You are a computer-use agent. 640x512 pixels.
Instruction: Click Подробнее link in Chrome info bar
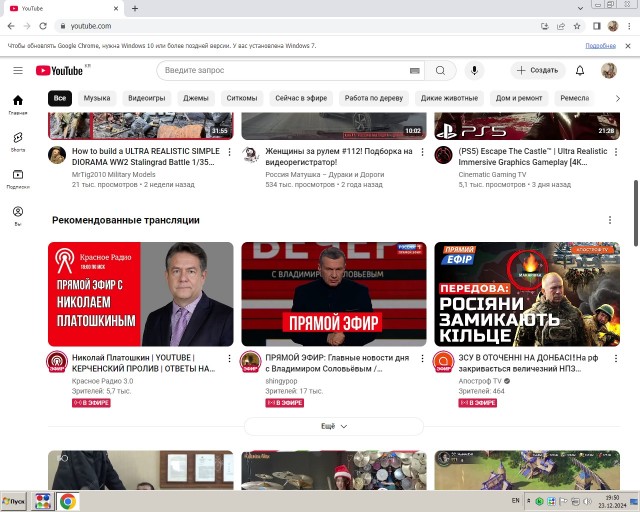pyautogui.click(x=600, y=46)
